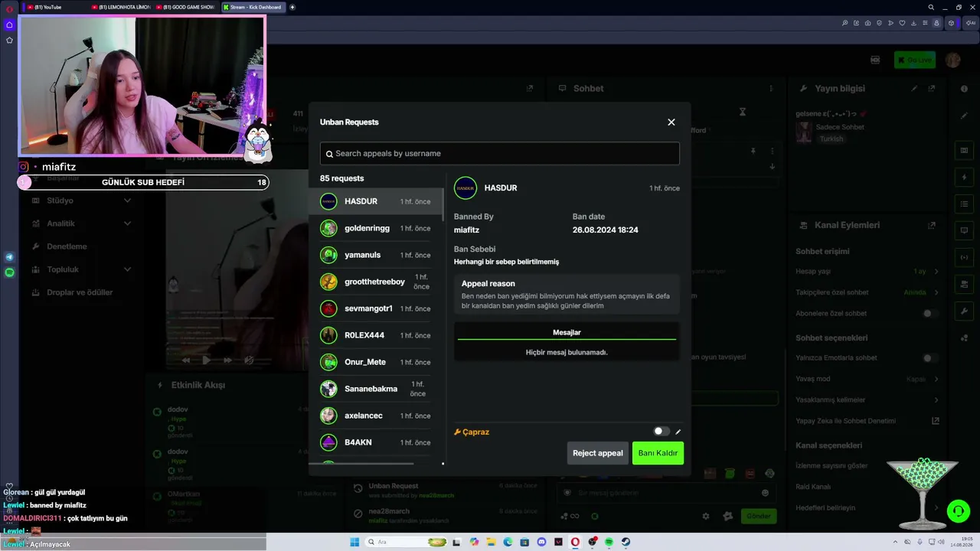Open Takipçilere özel sohbet options

click(x=936, y=292)
